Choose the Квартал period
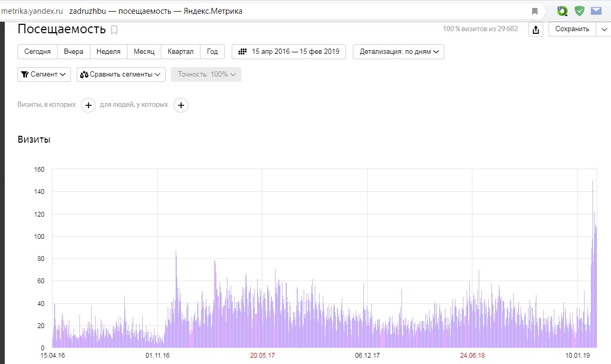The height and width of the screenshot is (364, 611). pos(180,52)
